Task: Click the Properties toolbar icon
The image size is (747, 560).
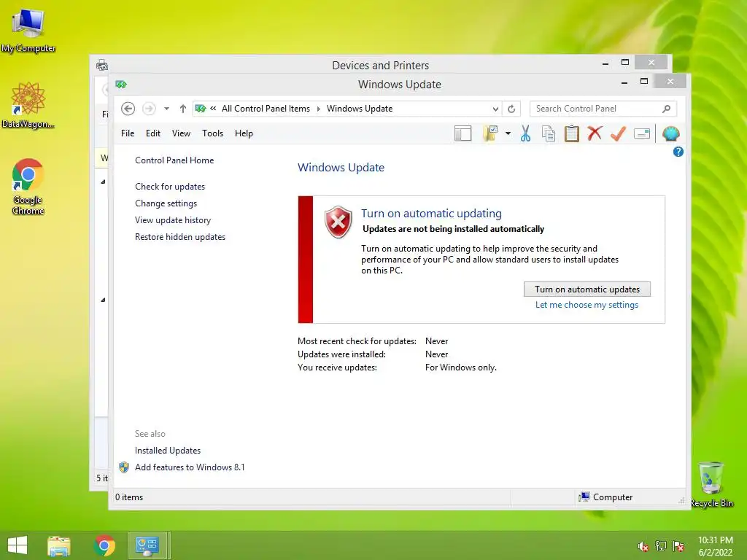Action: point(642,134)
